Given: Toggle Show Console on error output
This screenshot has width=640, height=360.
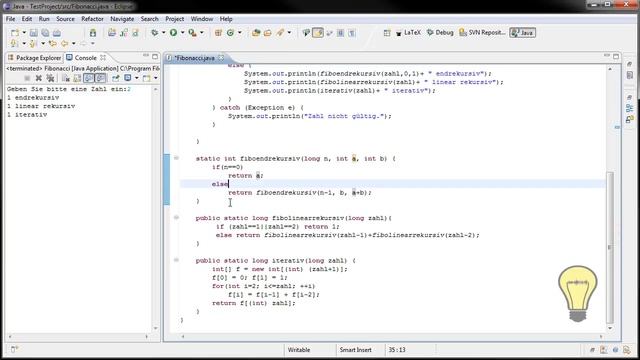Looking at the screenshot, I should [100, 78].
